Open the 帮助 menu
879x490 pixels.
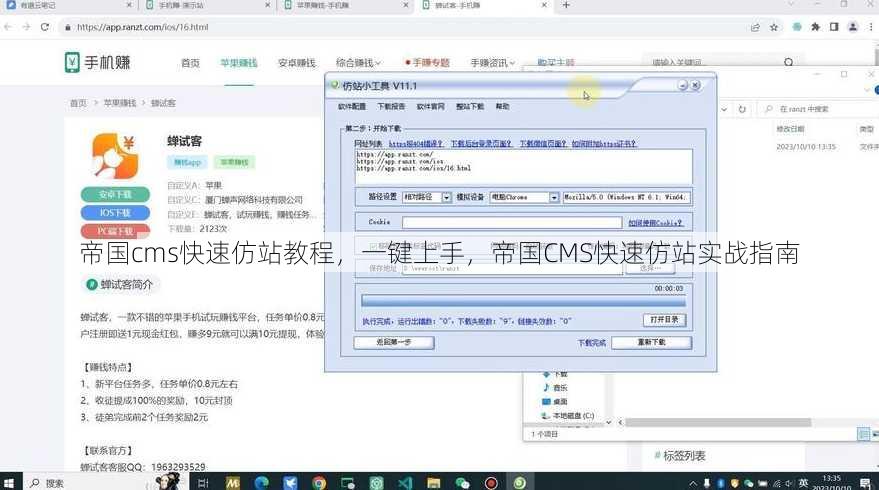pyautogui.click(x=502, y=107)
